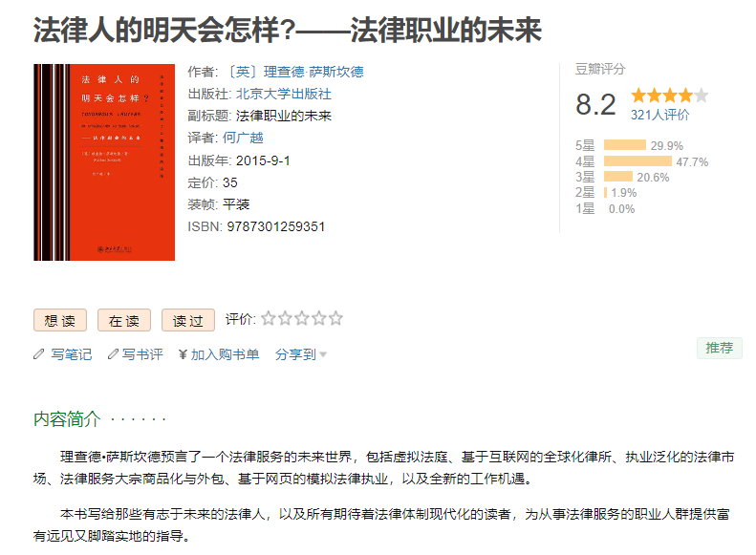The width and height of the screenshot is (756, 555).
Task: Click the 定价 35 price line
Action: tap(212, 182)
